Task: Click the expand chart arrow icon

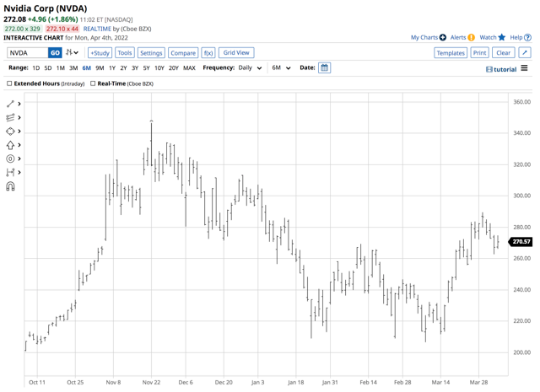Action: pos(525,52)
